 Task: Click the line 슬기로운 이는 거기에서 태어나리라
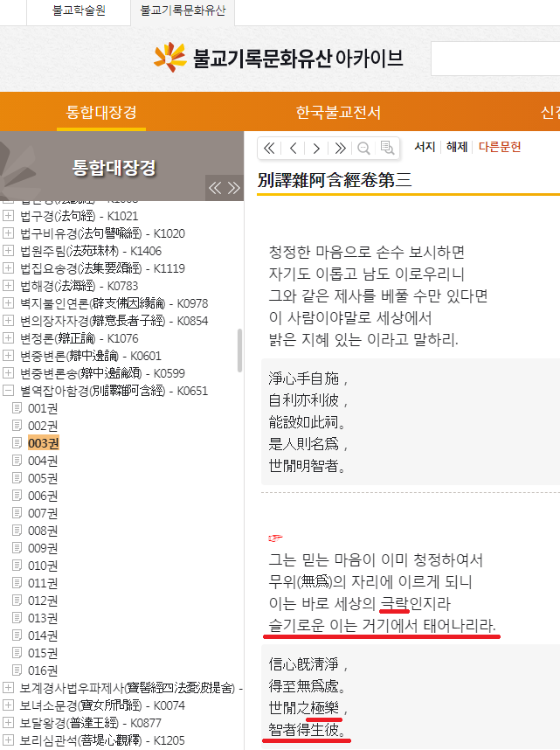click(382, 625)
